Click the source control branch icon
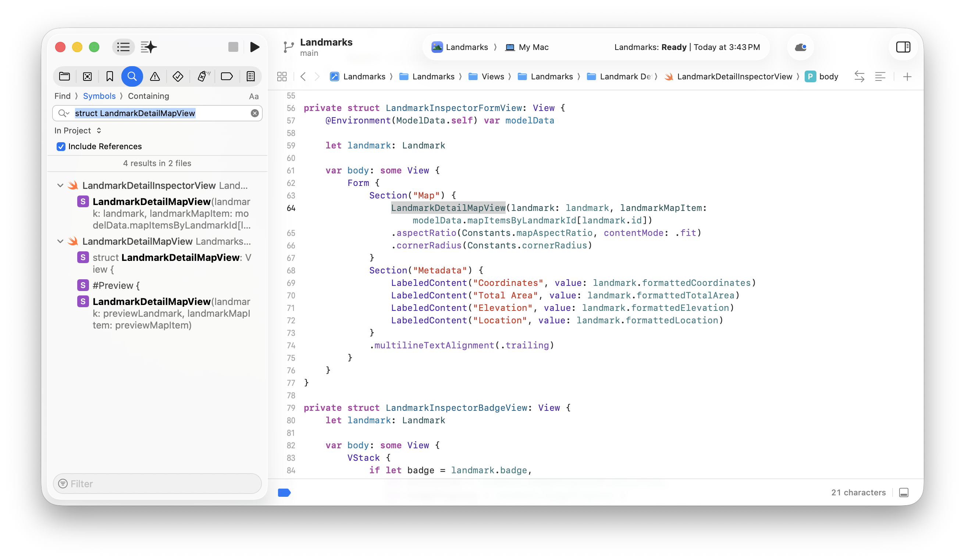This screenshot has height=560, width=965. click(288, 47)
